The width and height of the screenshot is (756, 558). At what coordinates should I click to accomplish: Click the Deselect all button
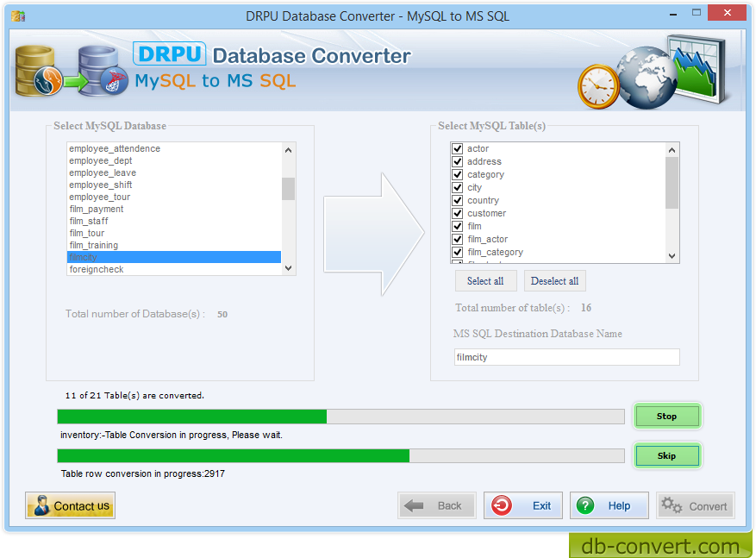point(555,281)
